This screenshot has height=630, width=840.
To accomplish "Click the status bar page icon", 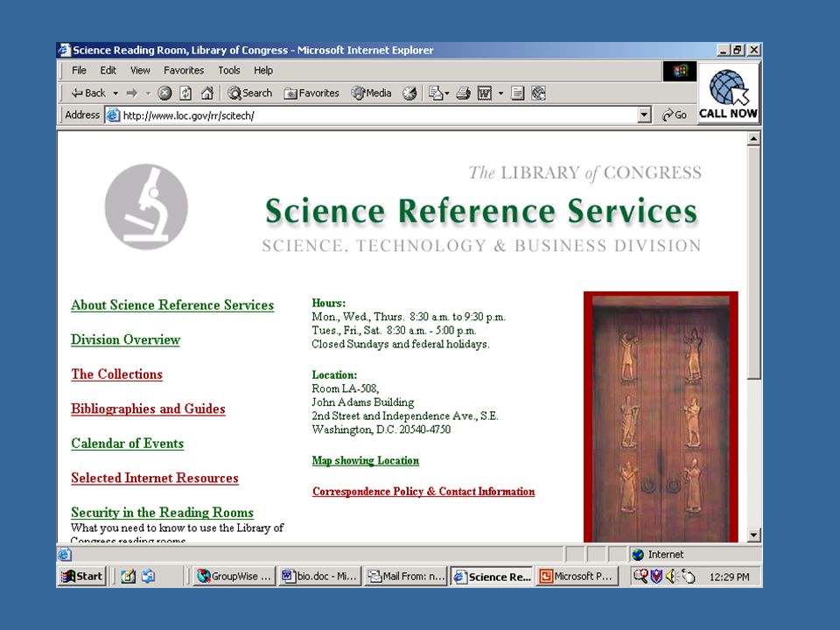I will (x=64, y=555).
